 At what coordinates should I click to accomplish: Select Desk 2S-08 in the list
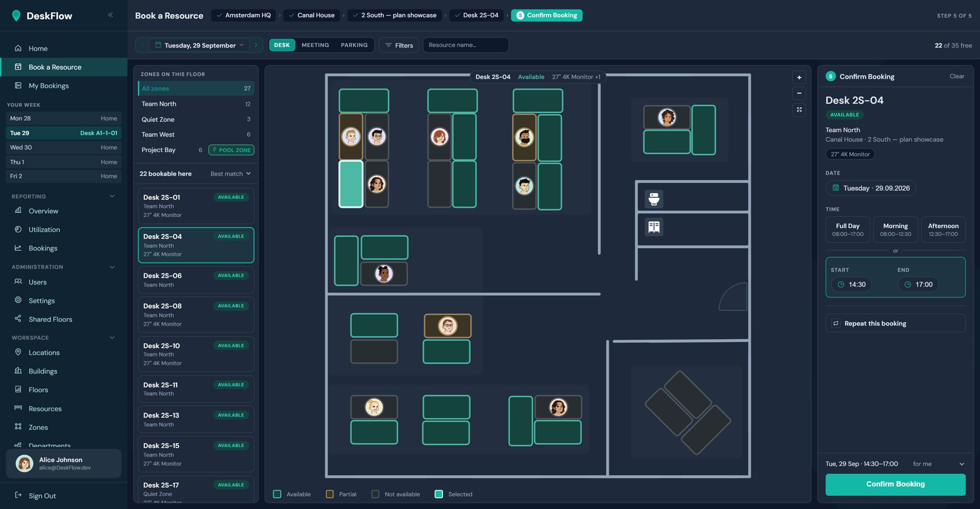196,315
